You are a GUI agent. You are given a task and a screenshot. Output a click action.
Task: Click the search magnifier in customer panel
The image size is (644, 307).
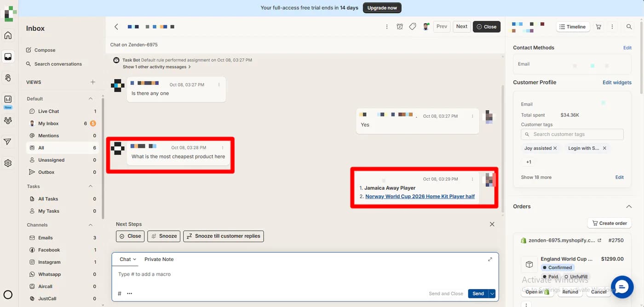[x=629, y=27]
